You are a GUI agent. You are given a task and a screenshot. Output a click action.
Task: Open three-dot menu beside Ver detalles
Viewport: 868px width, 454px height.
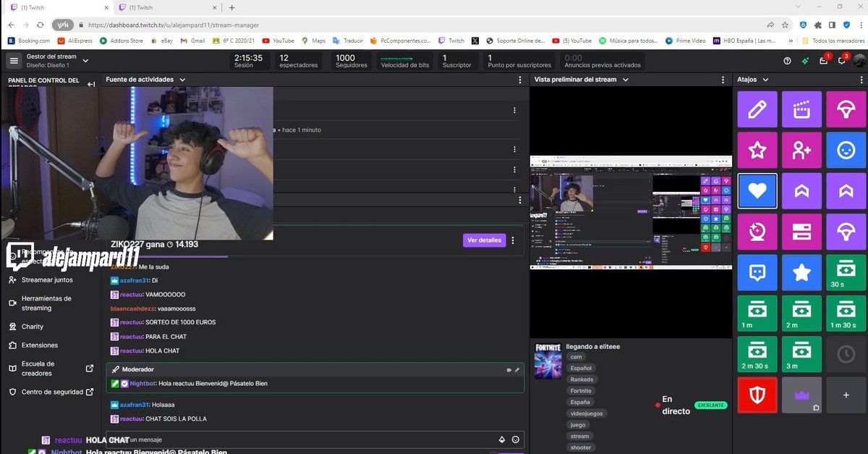pyautogui.click(x=513, y=240)
